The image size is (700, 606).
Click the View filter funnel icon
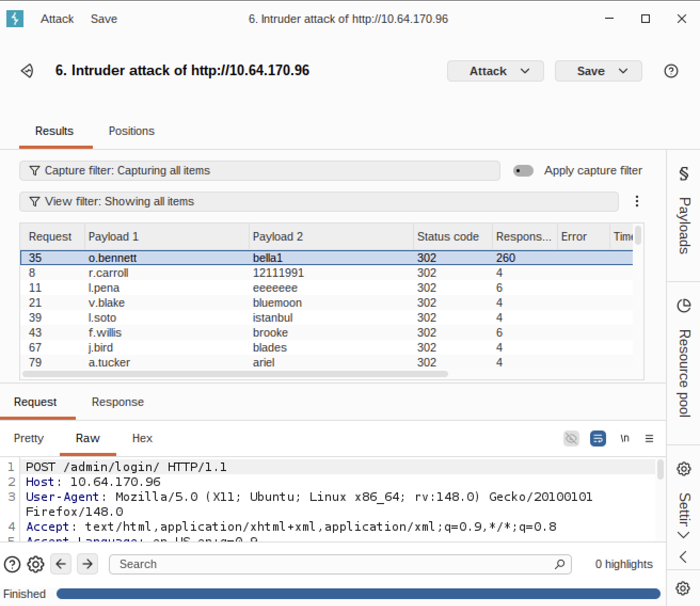[35, 202]
